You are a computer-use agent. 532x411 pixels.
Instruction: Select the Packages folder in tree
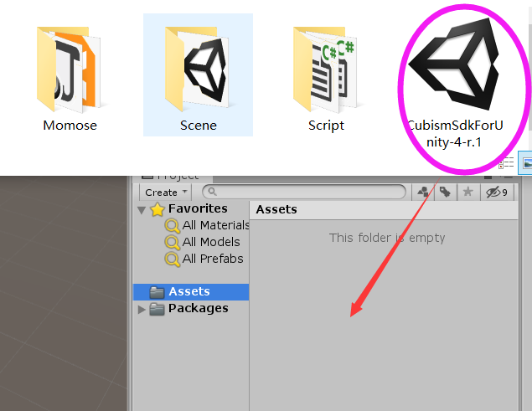coord(198,308)
